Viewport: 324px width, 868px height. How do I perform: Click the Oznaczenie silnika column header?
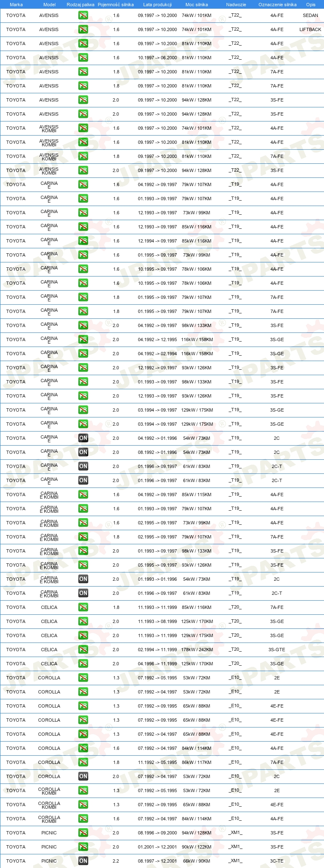tap(278, 5)
